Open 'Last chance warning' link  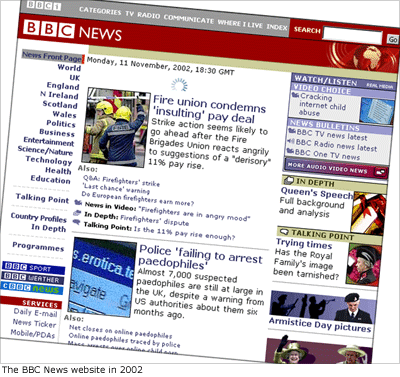(116, 189)
